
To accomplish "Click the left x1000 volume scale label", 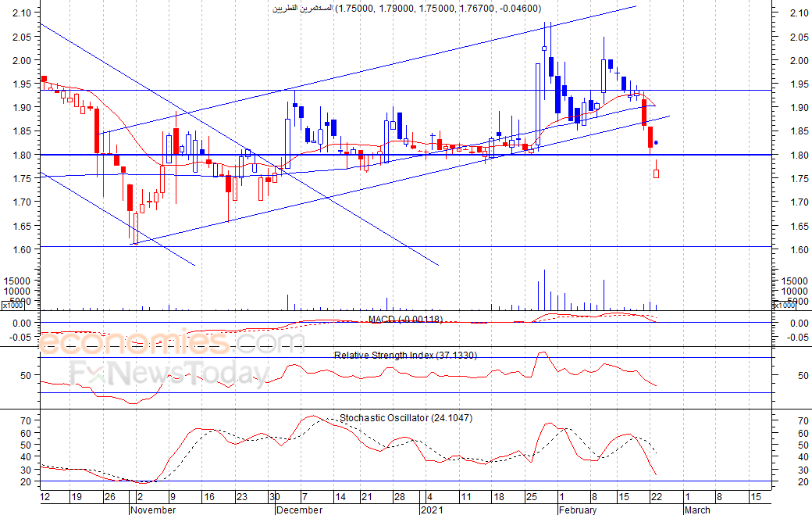I will pyautogui.click(x=11, y=306).
